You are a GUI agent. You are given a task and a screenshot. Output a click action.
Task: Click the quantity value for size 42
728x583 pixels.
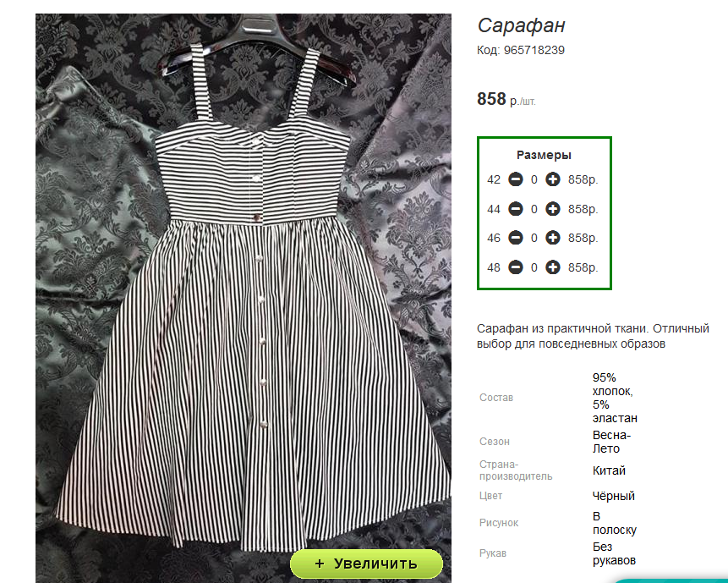[x=534, y=179]
